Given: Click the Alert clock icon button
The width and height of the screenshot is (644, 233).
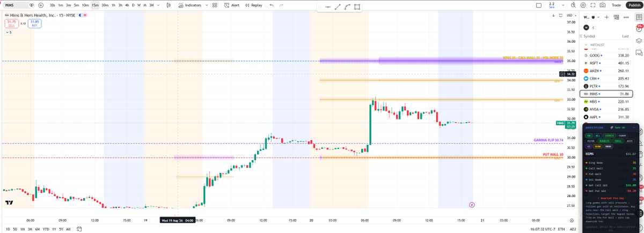Looking at the screenshot, I should 232,5.
